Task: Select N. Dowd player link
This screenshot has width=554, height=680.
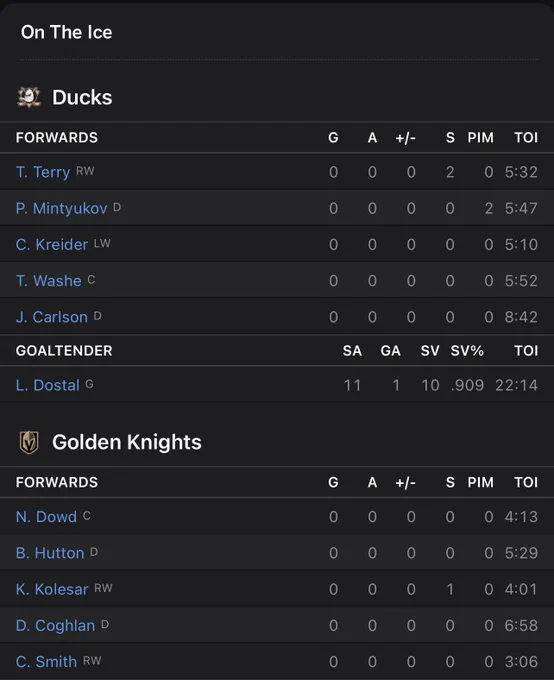Action: (x=46, y=517)
